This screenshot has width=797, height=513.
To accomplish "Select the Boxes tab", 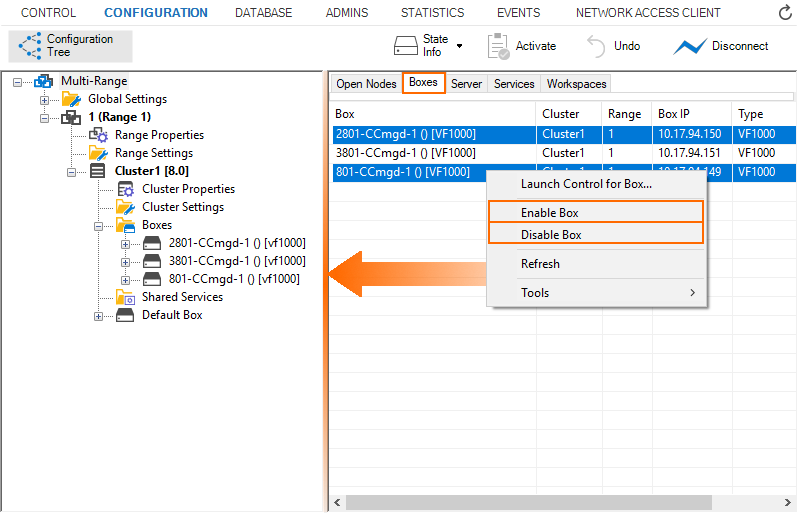I will click(x=423, y=82).
